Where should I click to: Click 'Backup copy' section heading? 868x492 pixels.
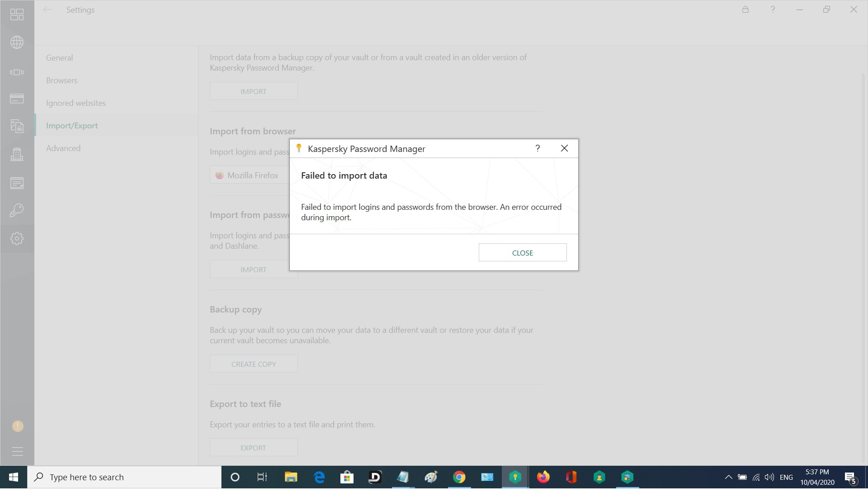pyautogui.click(x=236, y=309)
